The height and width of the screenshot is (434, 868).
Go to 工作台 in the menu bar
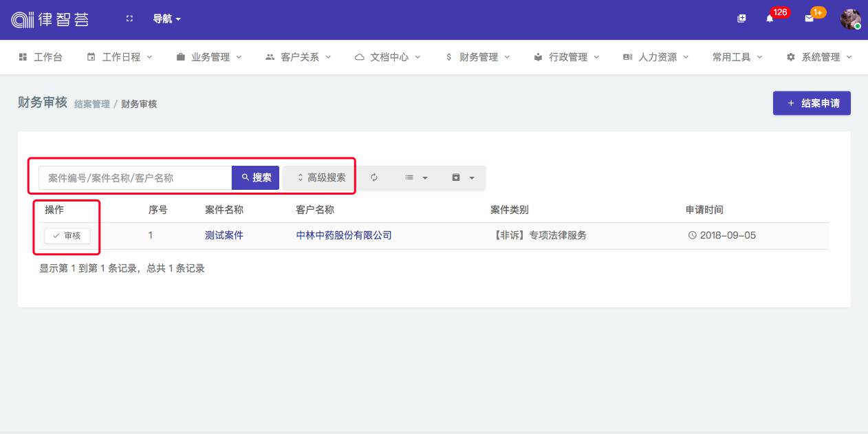[x=41, y=57]
